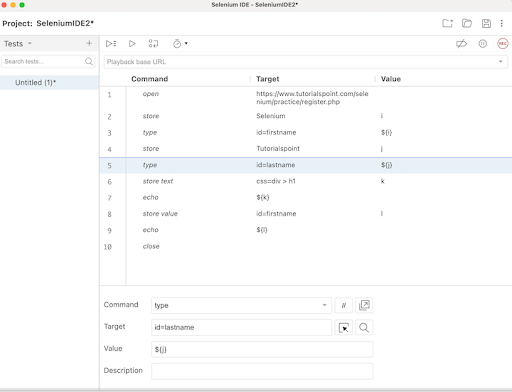Select the echo command in row 9
Viewport: 512px width, 392px height.
(x=150, y=230)
